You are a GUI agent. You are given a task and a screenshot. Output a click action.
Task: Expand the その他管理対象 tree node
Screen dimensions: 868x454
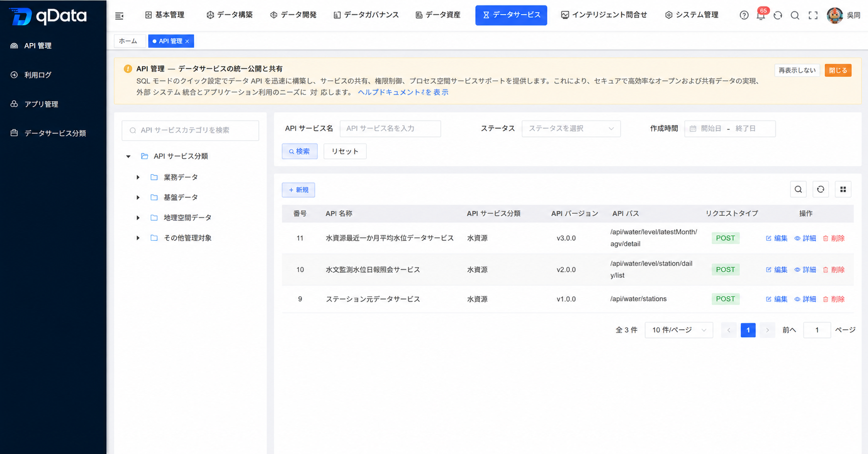click(138, 238)
